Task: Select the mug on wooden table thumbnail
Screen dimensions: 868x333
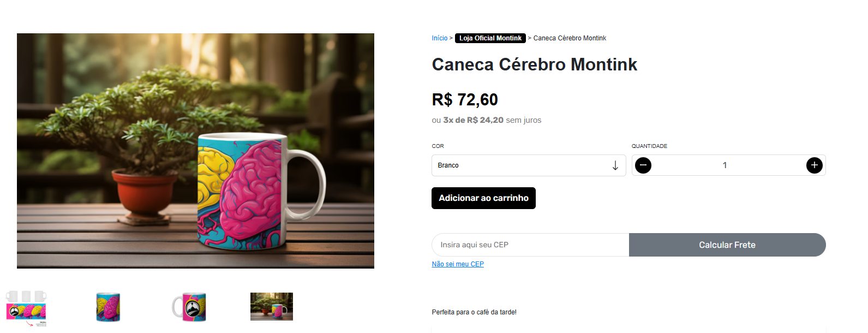Action: click(x=272, y=306)
